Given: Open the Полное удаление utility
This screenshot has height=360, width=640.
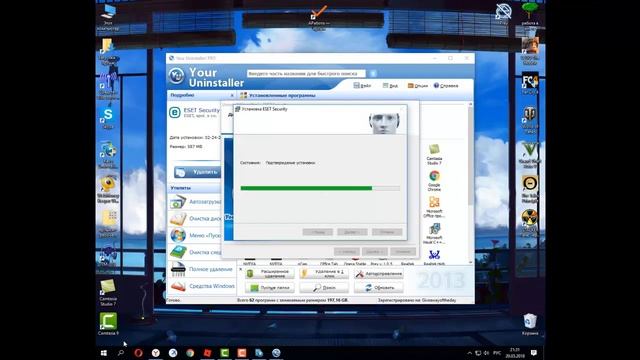Looking at the screenshot, I should tap(202, 269).
